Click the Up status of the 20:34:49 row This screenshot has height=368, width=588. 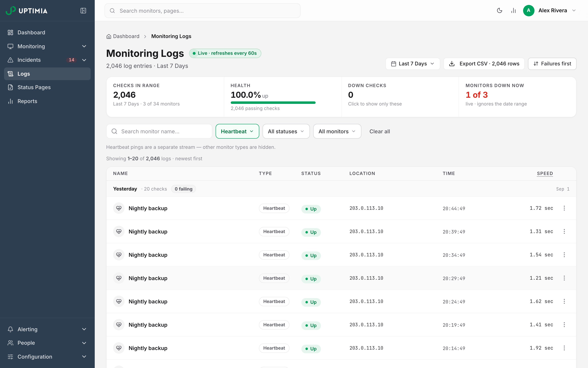click(311, 255)
